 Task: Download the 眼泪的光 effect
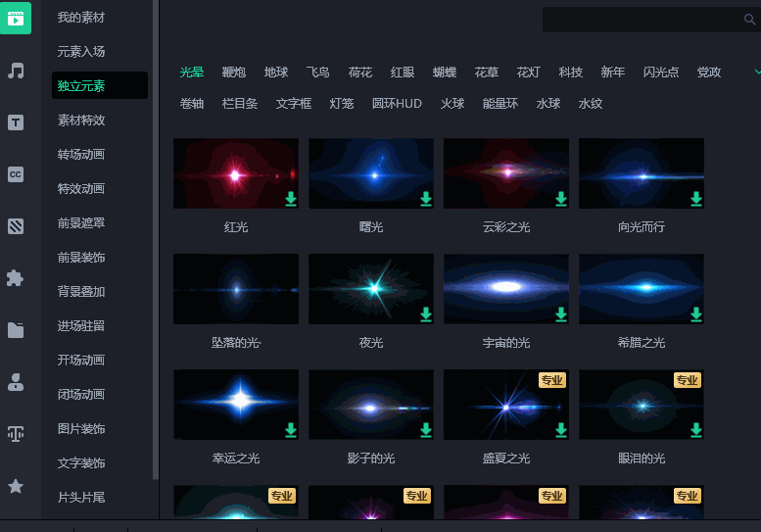pos(696,430)
